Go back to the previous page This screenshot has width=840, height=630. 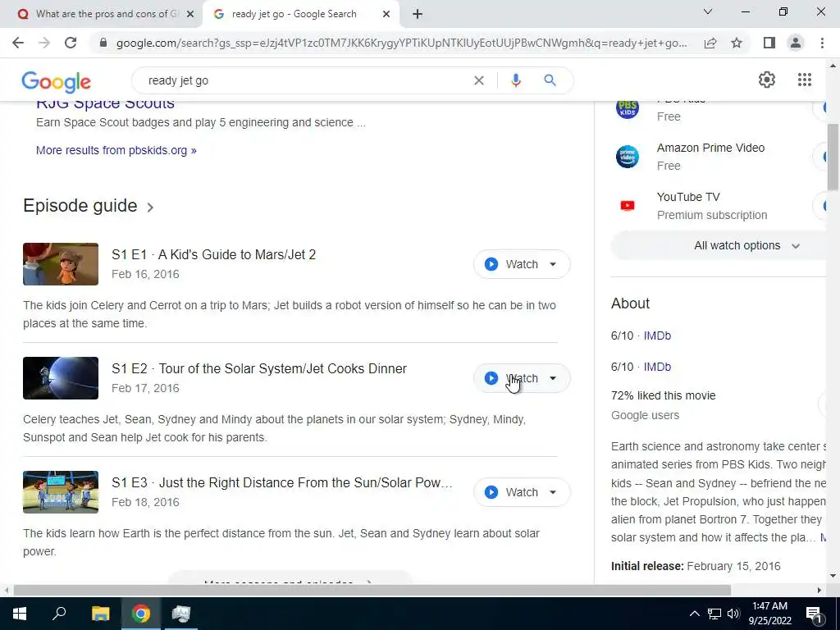coord(18,43)
